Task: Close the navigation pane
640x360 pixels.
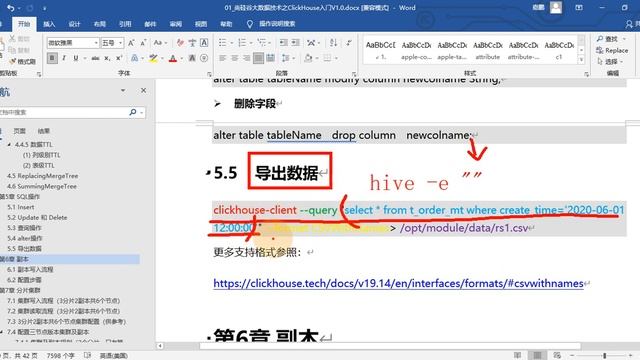Action: [143, 90]
